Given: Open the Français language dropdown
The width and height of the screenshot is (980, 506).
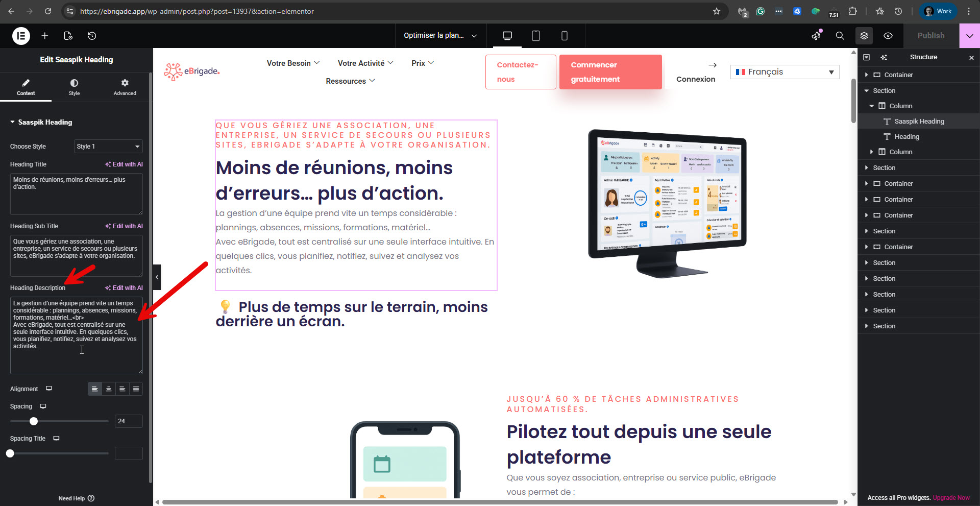Looking at the screenshot, I should [x=785, y=72].
